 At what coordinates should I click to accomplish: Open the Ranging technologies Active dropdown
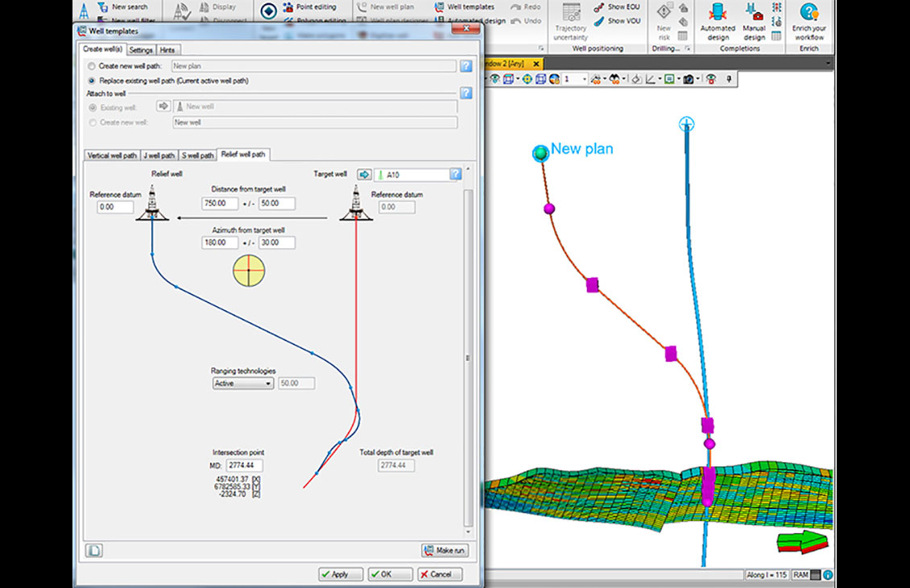(x=242, y=383)
